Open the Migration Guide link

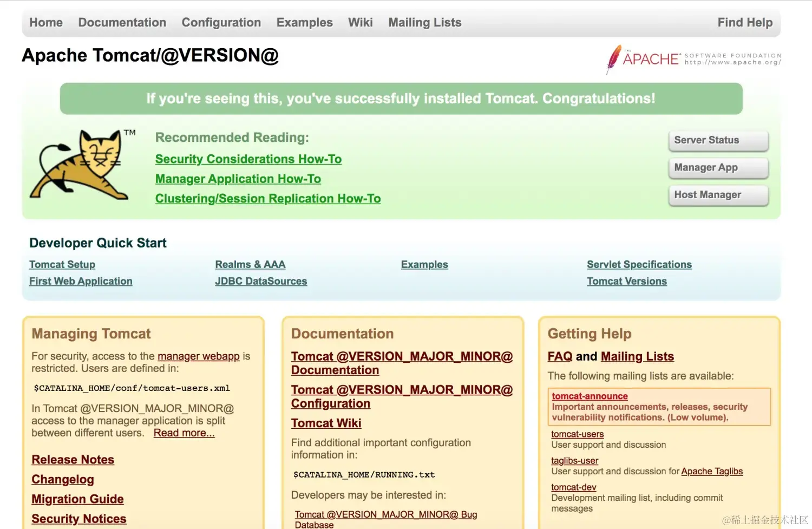77,499
